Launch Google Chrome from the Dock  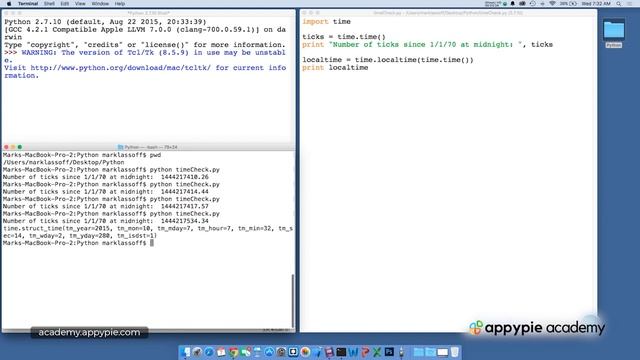233,352
